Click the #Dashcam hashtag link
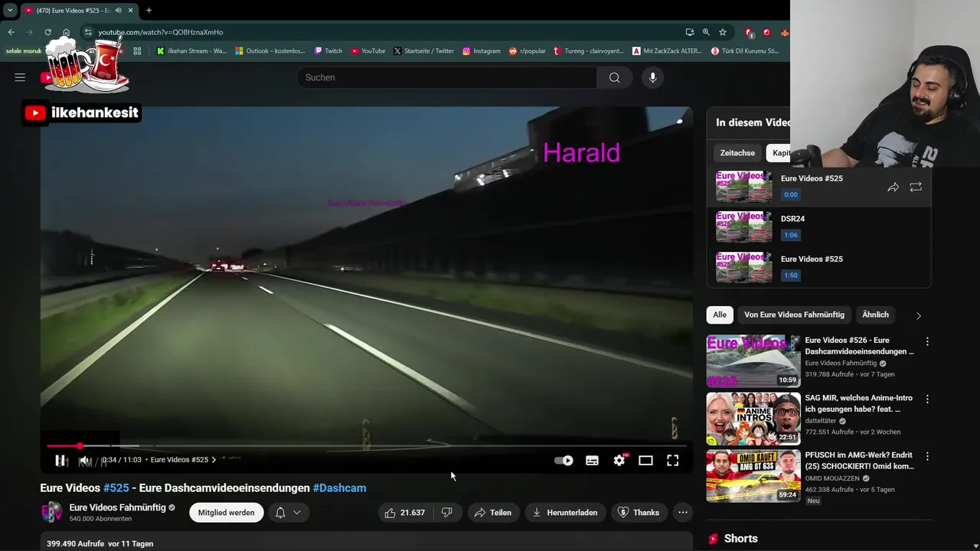Viewport: 980px width, 551px height. click(339, 487)
